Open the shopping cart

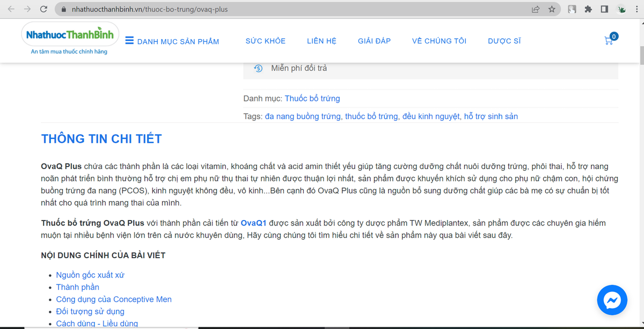[608, 41]
